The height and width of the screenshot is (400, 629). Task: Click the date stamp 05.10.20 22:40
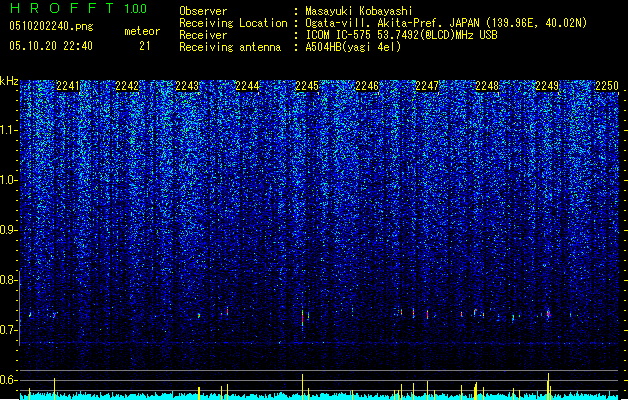coord(51,46)
